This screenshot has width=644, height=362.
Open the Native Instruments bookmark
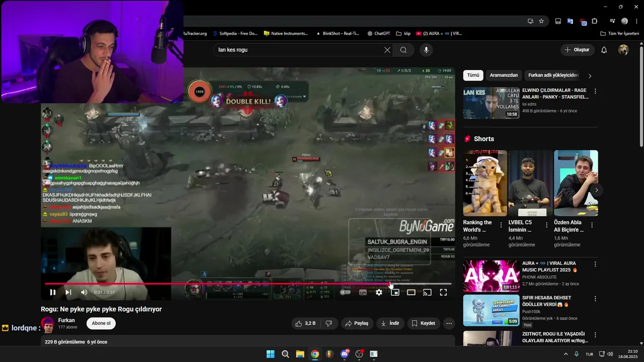point(286,34)
